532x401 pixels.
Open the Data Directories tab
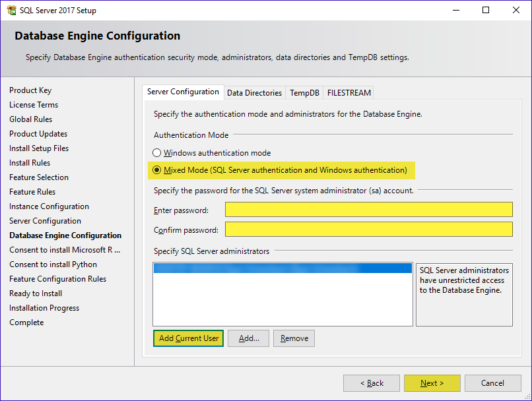[x=255, y=93]
